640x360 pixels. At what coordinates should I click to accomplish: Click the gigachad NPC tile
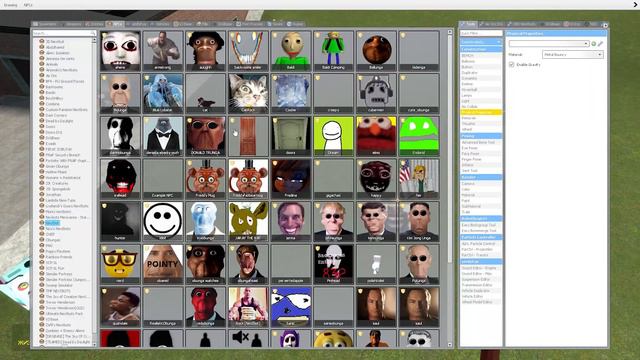coord(333,179)
